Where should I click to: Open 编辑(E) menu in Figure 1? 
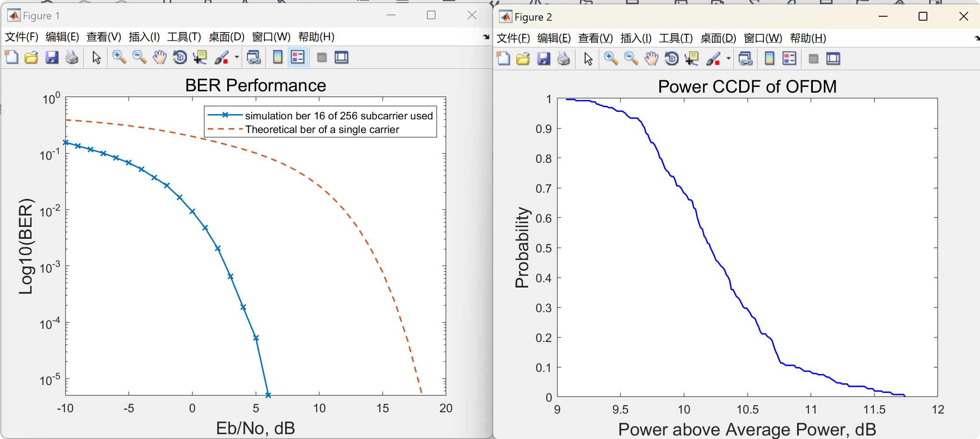62,37
